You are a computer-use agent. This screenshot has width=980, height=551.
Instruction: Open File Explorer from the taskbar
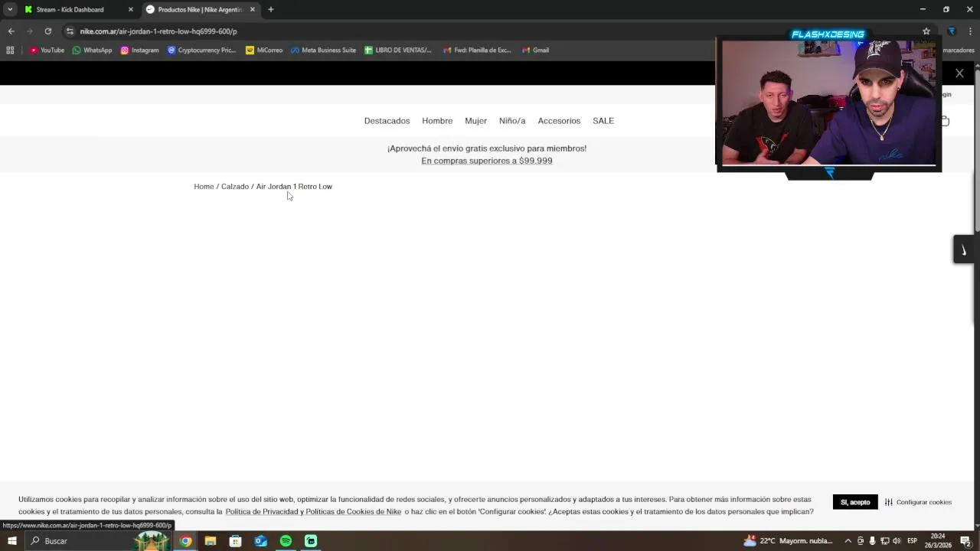pos(211,541)
